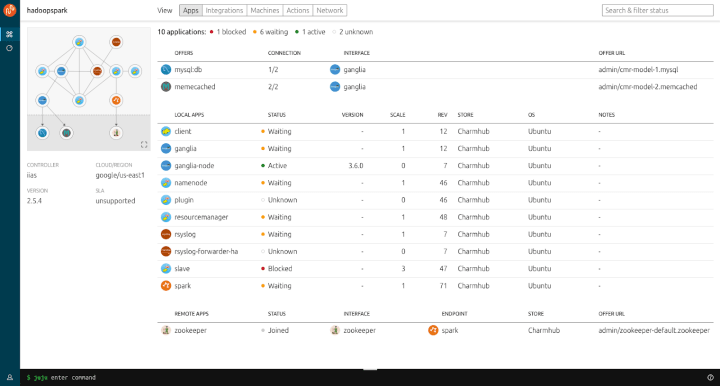Click the 2.5.4 version value
Image resolution: width=720 pixels, height=386 pixels.
click(34, 201)
